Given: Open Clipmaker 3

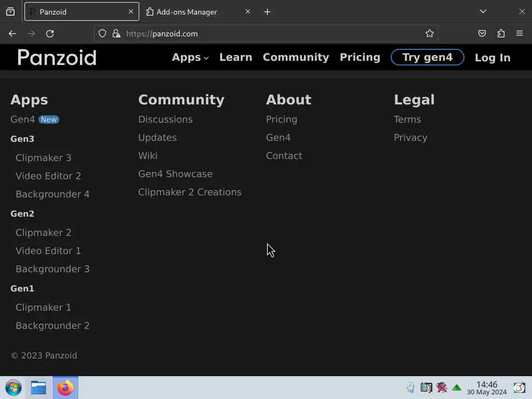Looking at the screenshot, I should point(44,158).
